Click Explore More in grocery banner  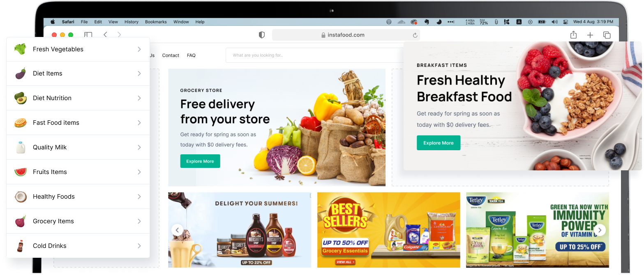[x=200, y=161]
